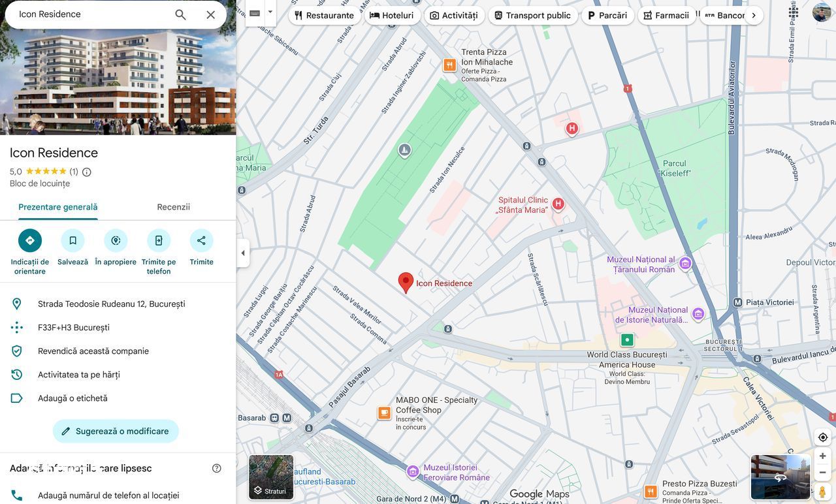The width and height of the screenshot is (836, 504).
Task: Open the În apropiere nearby search
Action: [116, 241]
